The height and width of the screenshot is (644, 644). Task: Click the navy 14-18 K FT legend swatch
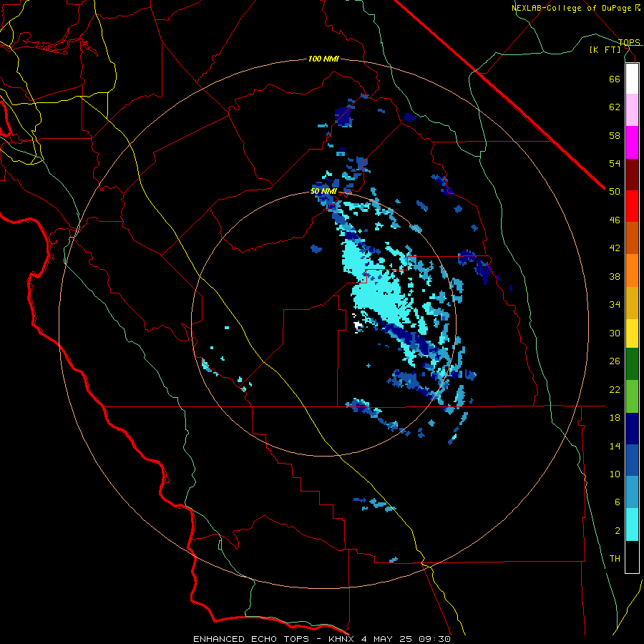632,429
